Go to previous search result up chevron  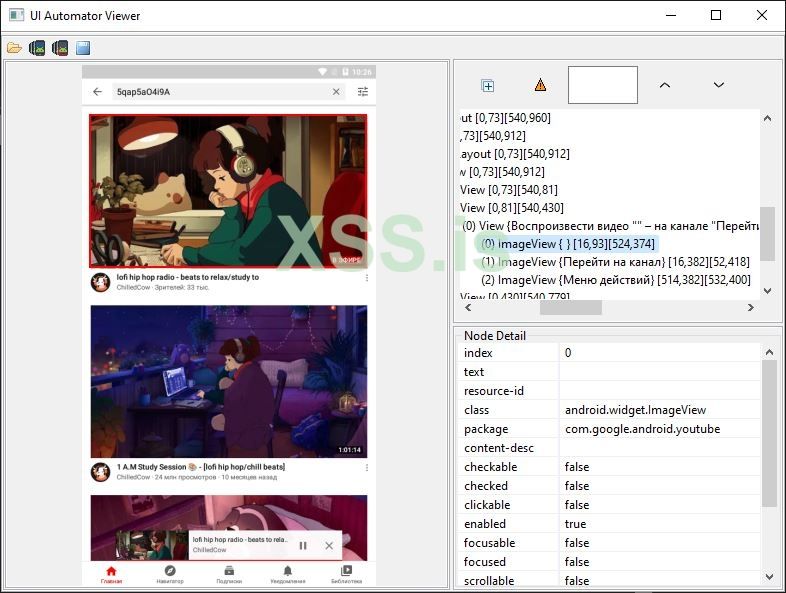665,85
